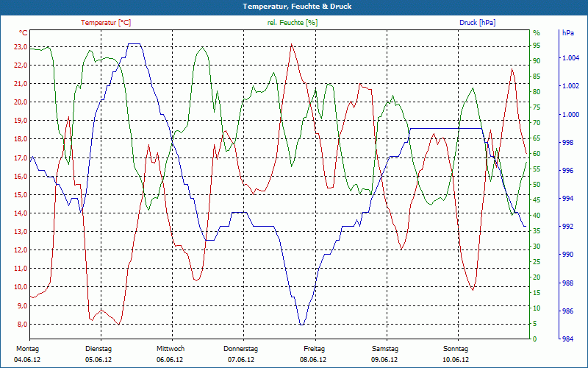Click the '13,0' temperature axis value

(21, 232)
